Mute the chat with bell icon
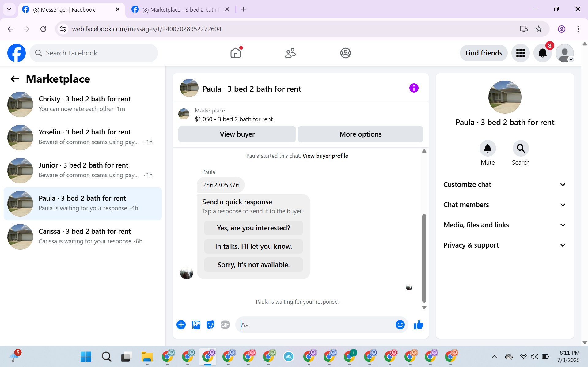The height and width of the screenshot is (367, 588). [487, 148]
